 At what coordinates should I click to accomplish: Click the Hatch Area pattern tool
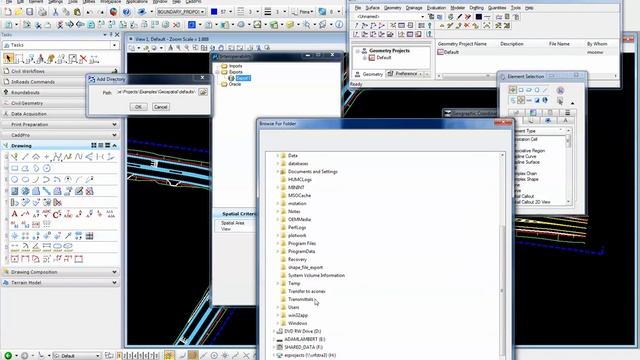click(14, 191)
